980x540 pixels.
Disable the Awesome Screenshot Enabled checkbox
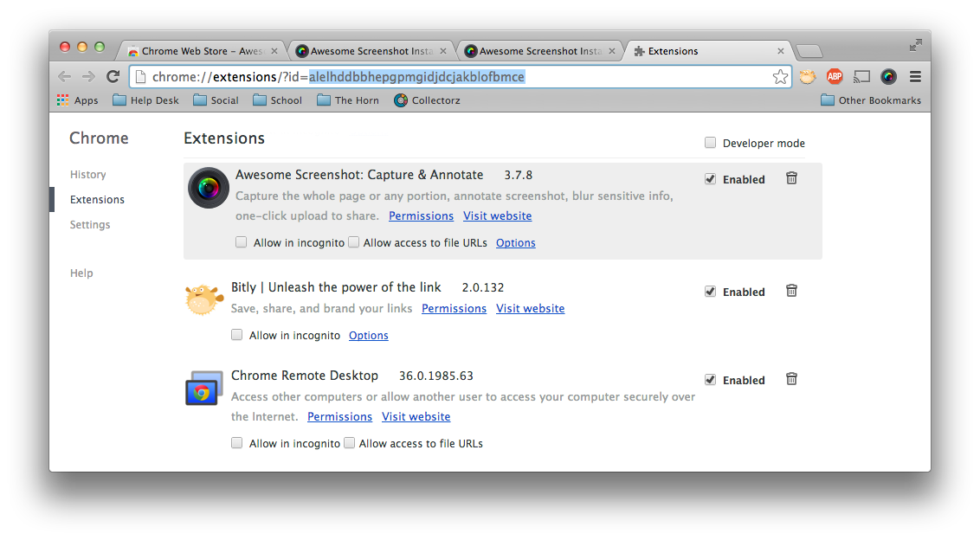coord(710,179)
